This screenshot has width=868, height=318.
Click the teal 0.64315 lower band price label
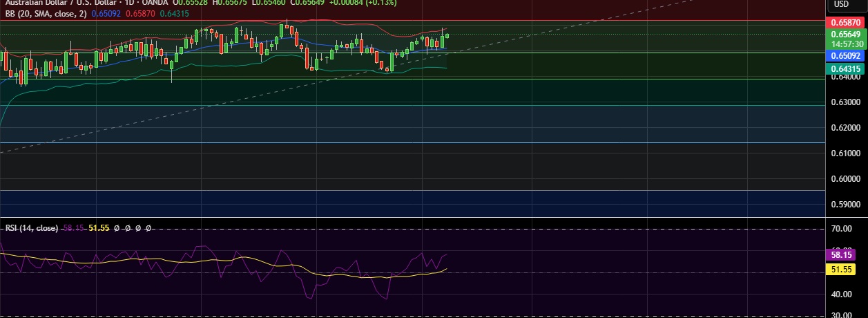[845, 68]
